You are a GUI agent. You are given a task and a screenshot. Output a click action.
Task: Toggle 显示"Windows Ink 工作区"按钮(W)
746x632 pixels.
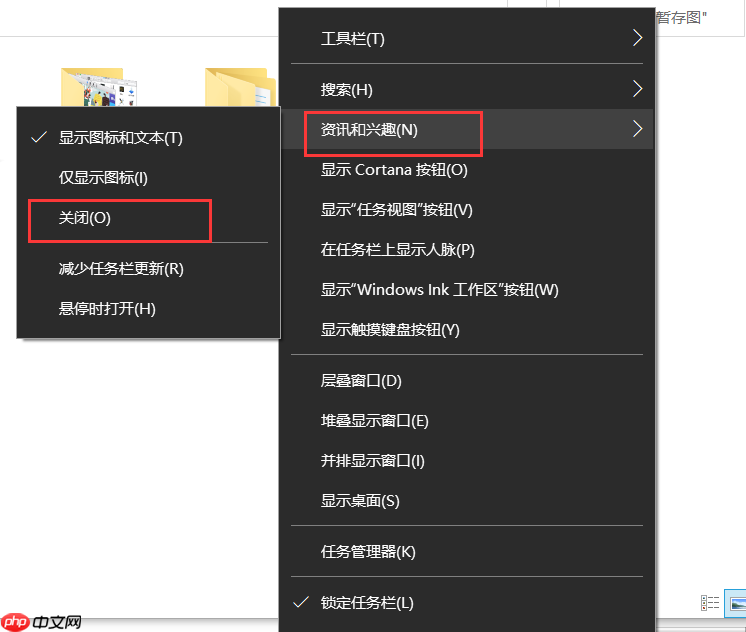point(467,290)
